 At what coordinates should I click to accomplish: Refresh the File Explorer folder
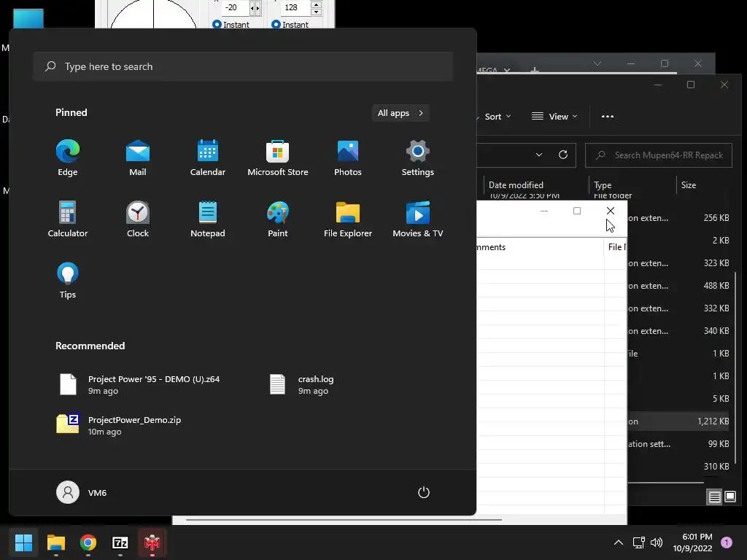coord(563,155)
